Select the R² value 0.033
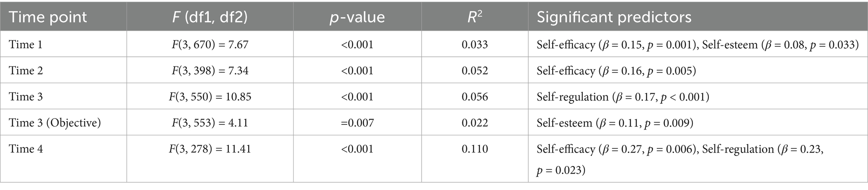Image resolution: width=868 pixels, height=190 pixels. [475, 44]
